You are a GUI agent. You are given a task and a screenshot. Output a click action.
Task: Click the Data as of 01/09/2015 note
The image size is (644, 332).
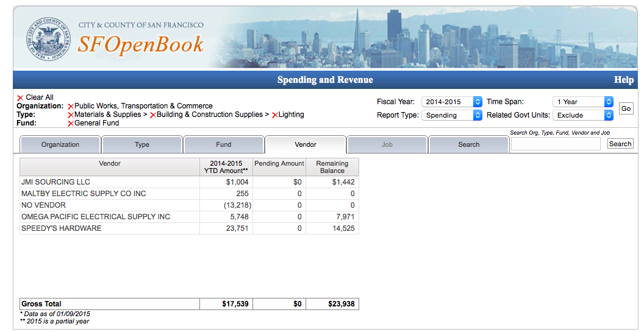(x=55, y=314)
